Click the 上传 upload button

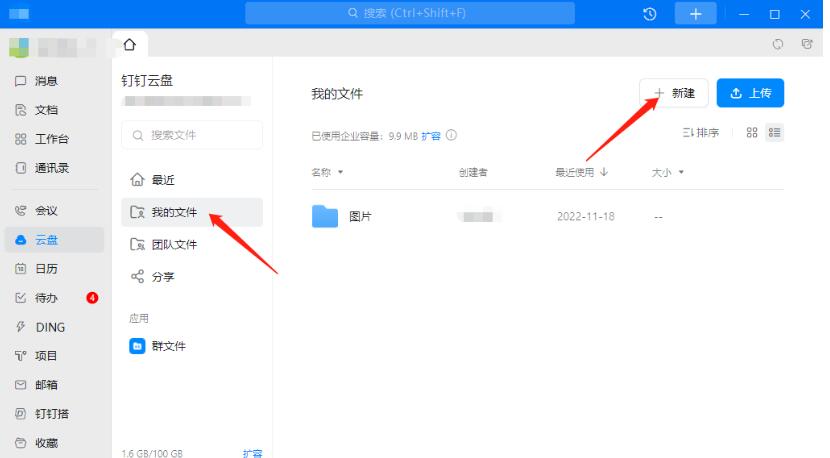[x=750, y=93]
